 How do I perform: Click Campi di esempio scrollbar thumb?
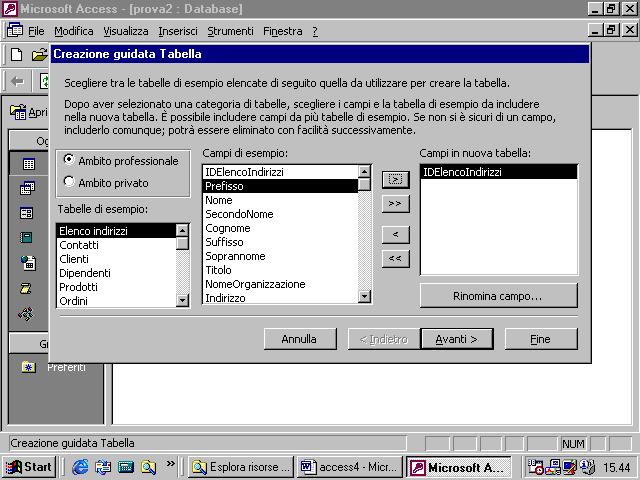click(x=364, y=184)
